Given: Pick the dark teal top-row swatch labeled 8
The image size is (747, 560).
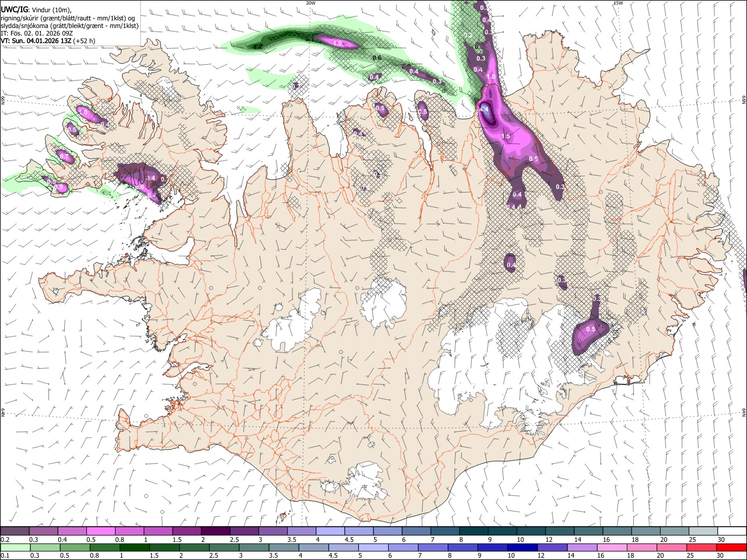Looking at the screenshot, I should 473,531.
